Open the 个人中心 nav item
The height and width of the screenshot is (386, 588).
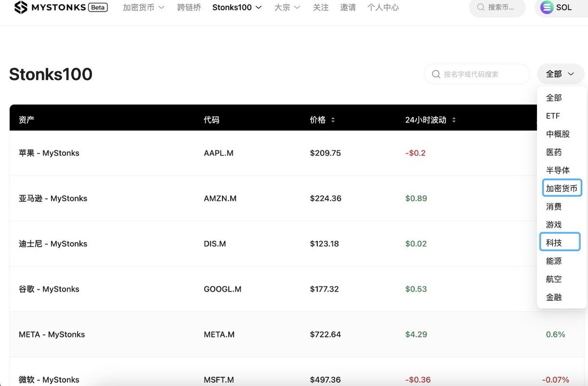click(383, 7)
